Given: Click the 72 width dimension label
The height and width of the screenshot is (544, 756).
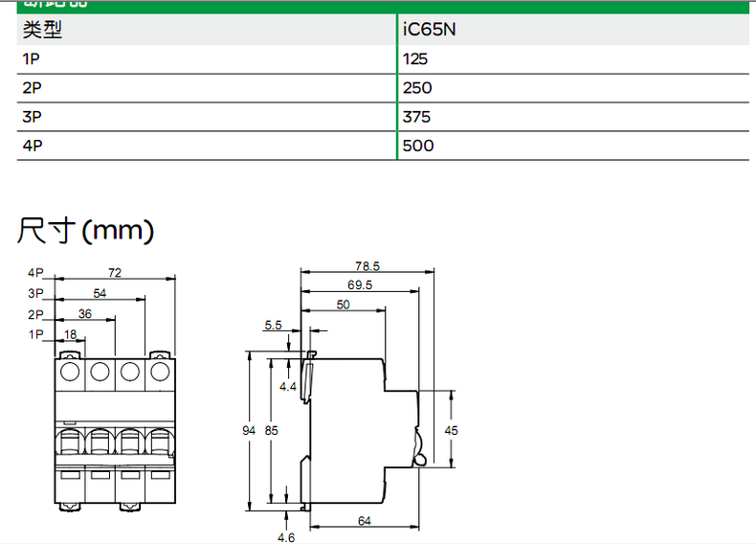Looking at the screenshot, I should pos(115,273).
